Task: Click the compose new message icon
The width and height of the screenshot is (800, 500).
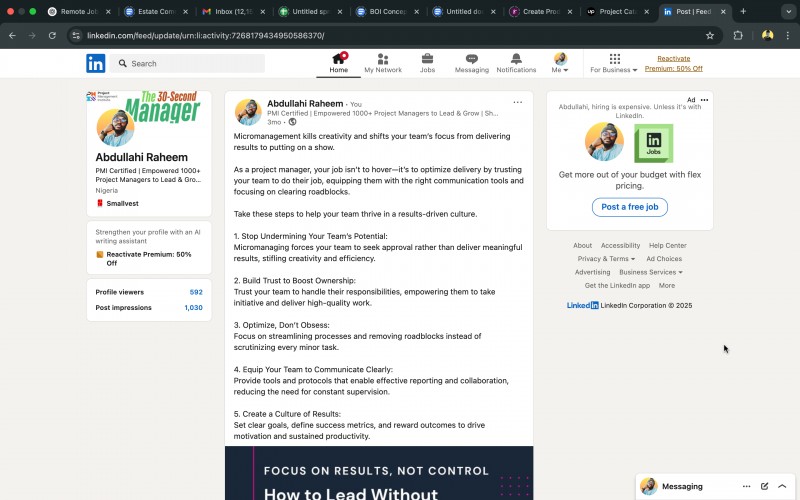Action: pyautogui.click(x=764, y=486)
